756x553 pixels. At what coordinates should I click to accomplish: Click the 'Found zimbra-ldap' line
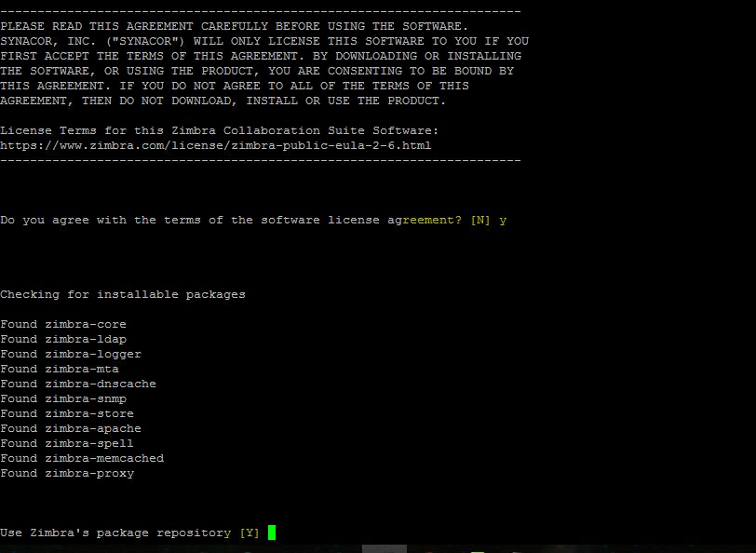pyautogui.click(x=63, y=340)
